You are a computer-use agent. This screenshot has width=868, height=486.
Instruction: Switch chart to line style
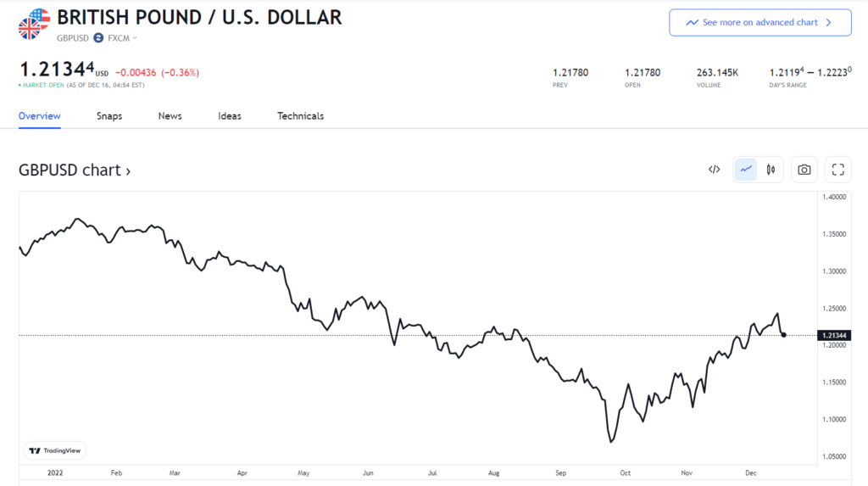tap(746, 170)
